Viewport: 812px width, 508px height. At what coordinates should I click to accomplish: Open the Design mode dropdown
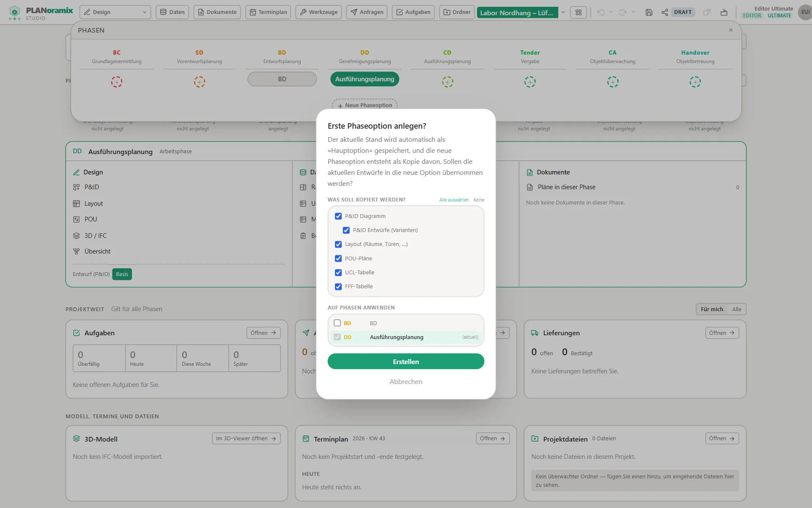[115, 12]
